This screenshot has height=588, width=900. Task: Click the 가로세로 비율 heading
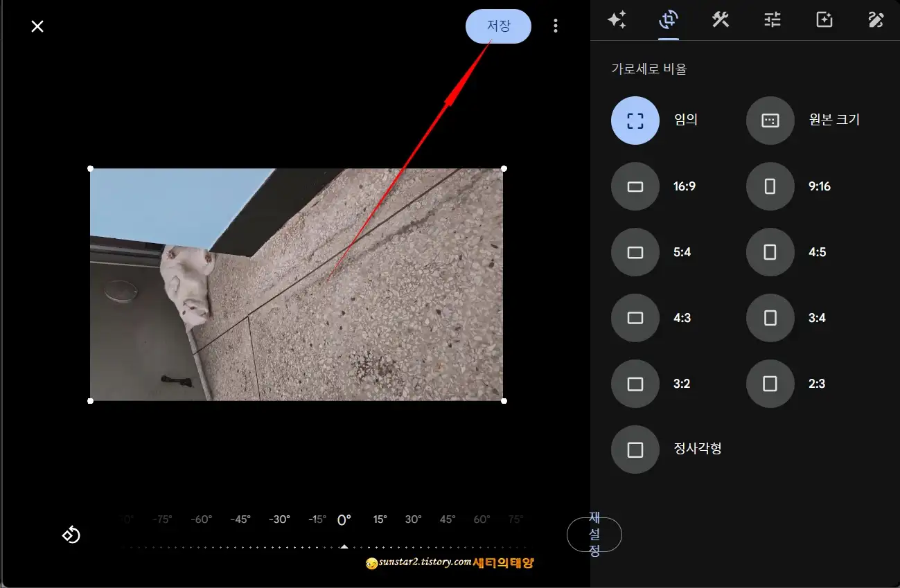click(x=649, y=69)
